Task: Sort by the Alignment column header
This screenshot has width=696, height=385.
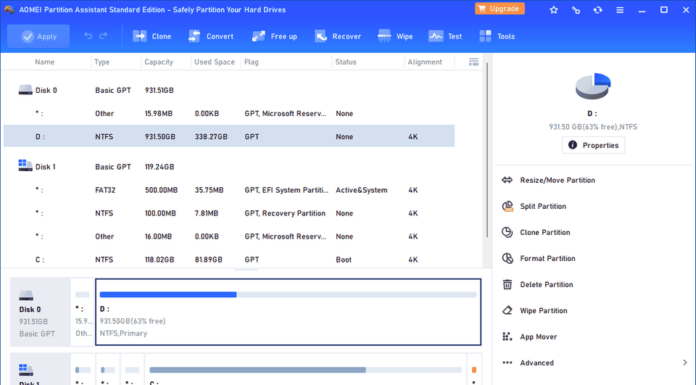Action: (x=425, y=62)
